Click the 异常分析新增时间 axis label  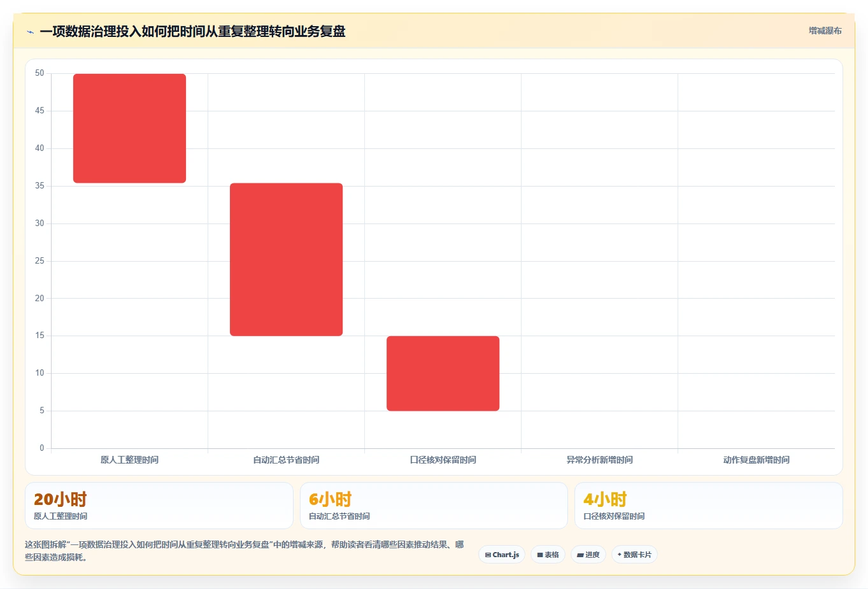click(x=600, y=460)
